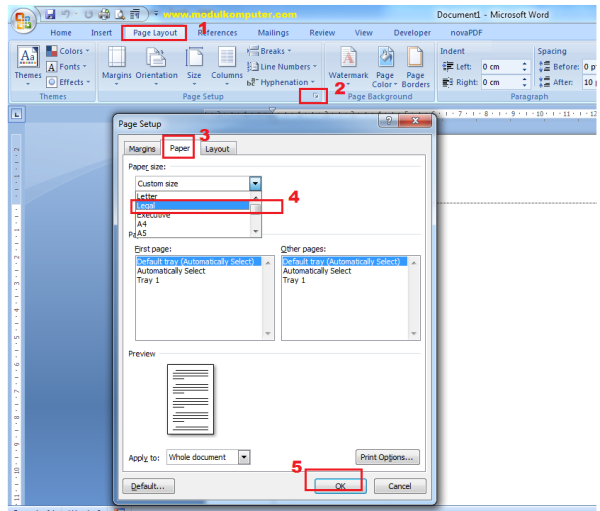600x511 pixels.
Task: Switch to the Margins tab
Action: [142, 148]
